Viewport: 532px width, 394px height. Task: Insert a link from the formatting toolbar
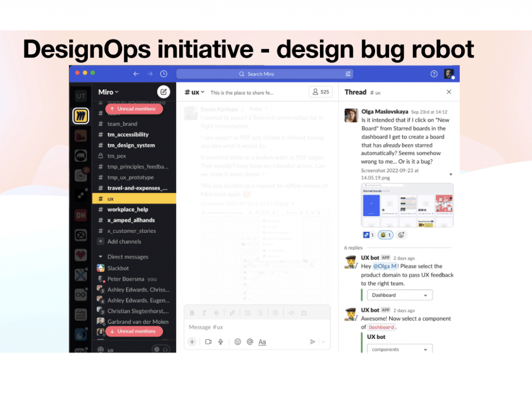point(232,312)
